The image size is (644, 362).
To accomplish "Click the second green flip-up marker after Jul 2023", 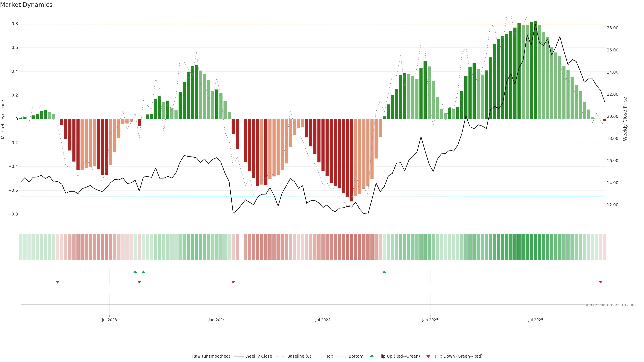I will point(143,272).
